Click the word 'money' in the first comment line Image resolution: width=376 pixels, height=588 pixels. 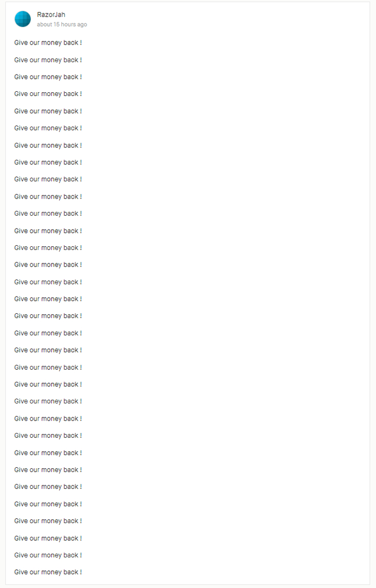coord(52,43)
